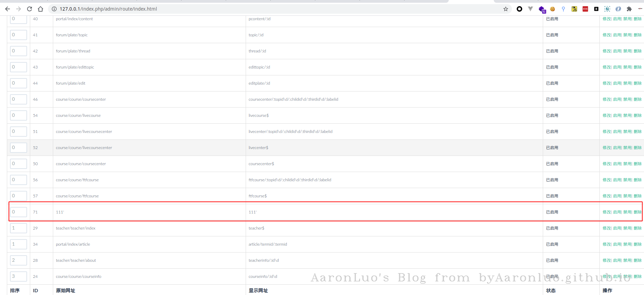
Task: Click sort order field for course/course/courseinfo
Action: (x=19, y=276)
